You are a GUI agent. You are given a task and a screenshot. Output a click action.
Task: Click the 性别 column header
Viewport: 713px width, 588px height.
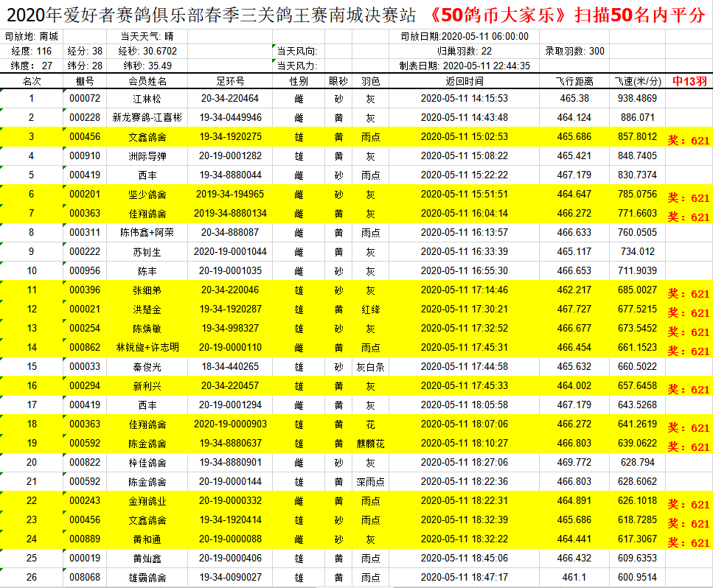[299, 81]
